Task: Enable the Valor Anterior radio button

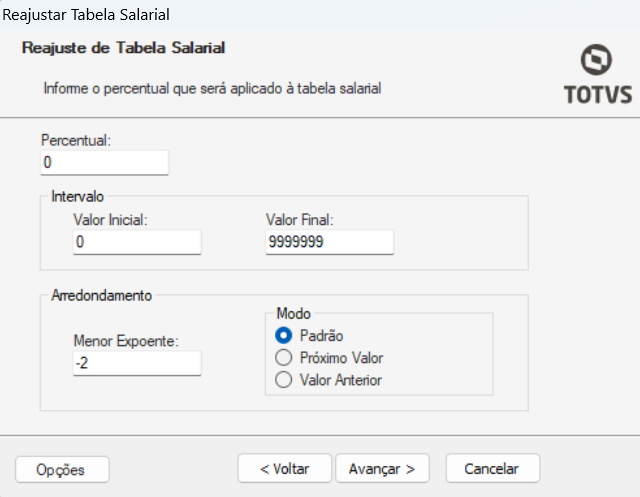Action: pos(283,380)
